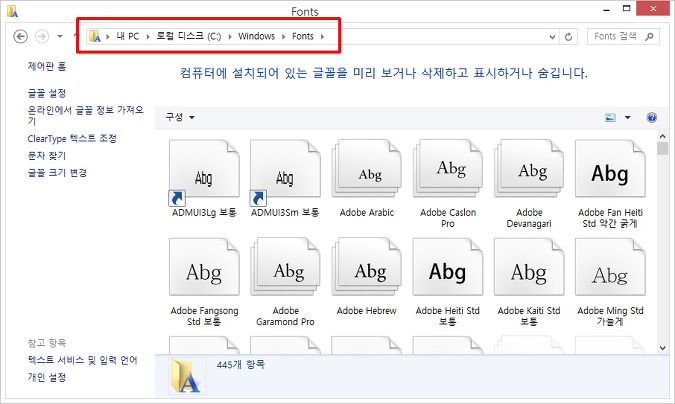Expand the arrow after Windows breadcrumb
The height and width of the screenshot is (404, 675).
pyautogui.click(x=283, y=37)
